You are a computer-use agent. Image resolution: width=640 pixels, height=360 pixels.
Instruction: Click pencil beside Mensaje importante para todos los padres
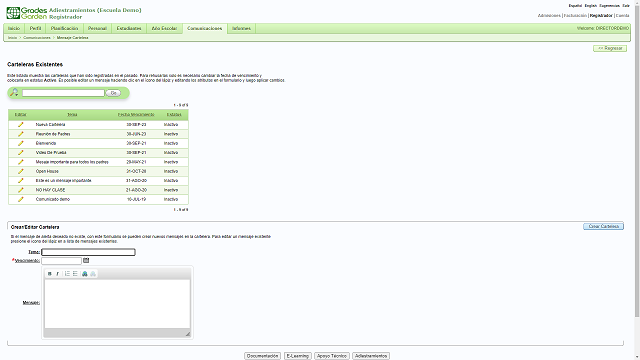pyautogui.click(x=20, y=162)
